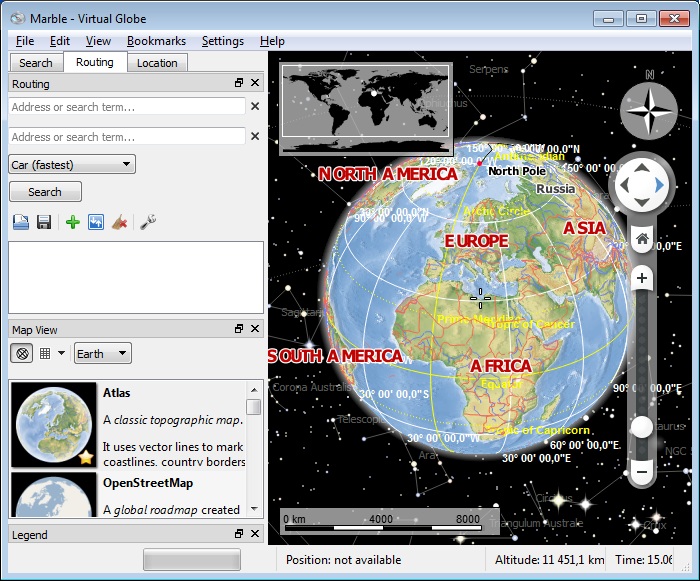The height and width of the screenshot is (581, 700).
Task: Click the map scale bar
Action: pos(389,521)
